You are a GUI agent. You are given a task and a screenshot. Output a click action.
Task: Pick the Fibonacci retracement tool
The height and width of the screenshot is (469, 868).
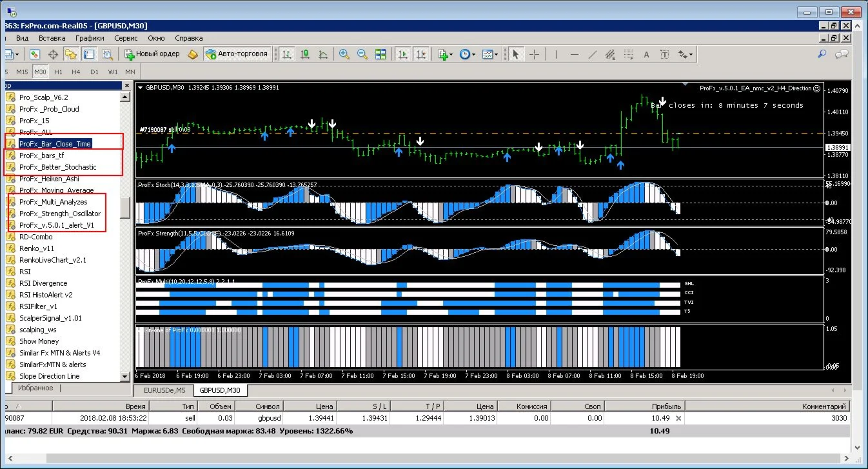click(628, 54)
